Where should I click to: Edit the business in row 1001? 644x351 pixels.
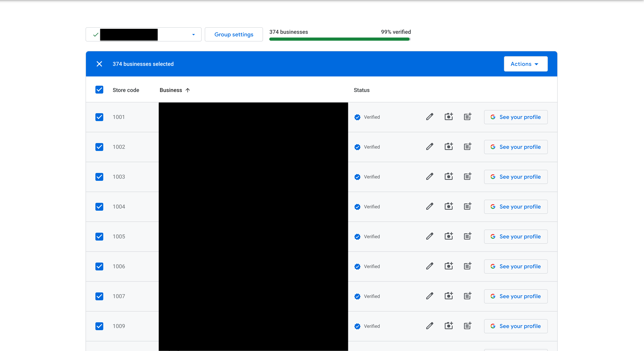pyautogui.click(x=430, y=117)
